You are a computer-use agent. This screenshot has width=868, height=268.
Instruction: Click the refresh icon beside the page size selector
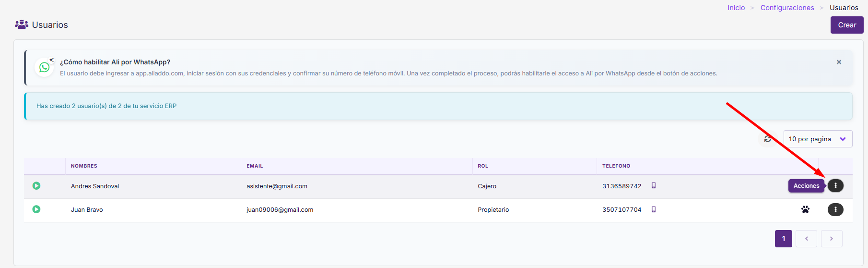point(768,139)
